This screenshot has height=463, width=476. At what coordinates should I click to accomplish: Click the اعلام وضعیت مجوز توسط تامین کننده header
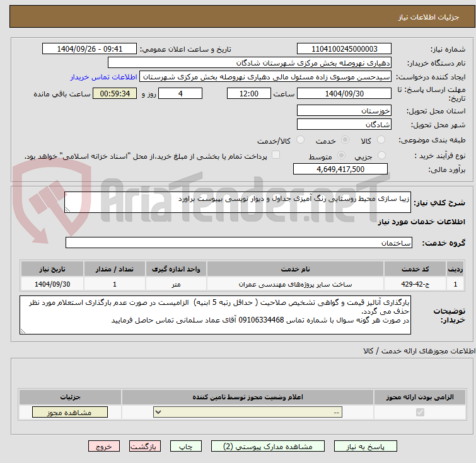point(247,397)
